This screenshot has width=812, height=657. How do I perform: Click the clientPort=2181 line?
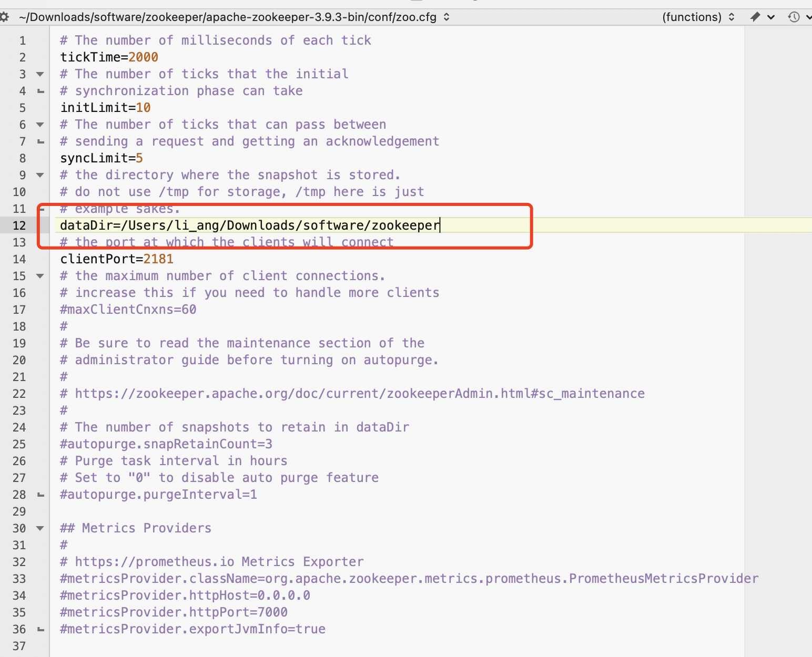coord(117,259)
